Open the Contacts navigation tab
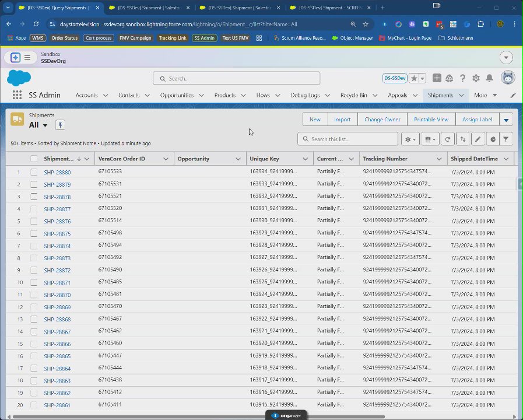This screenshot has height=420, width=523. click(129, 96)
